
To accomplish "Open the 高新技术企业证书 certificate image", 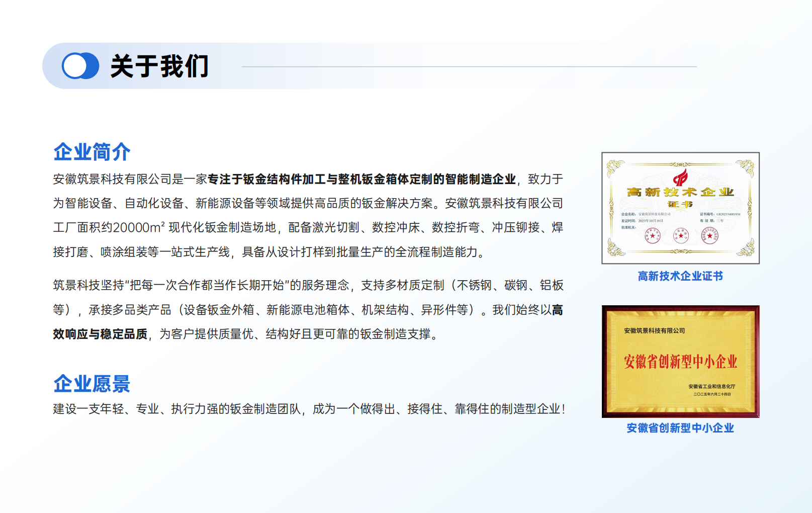I will click(x=680, y=208).
